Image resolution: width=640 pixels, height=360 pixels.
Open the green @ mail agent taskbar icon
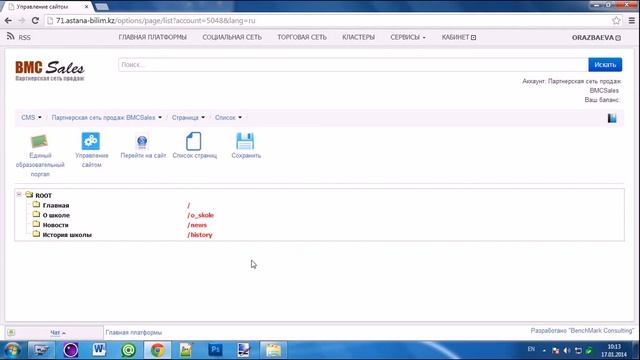coord(128,350)
